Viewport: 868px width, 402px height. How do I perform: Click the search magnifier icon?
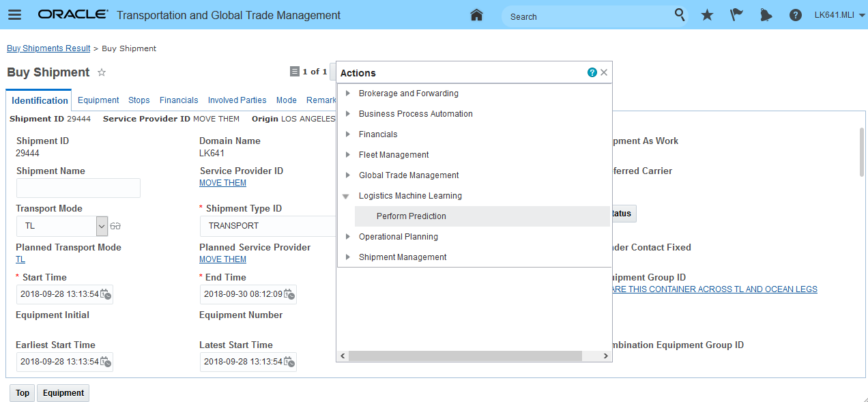[680, 15]
